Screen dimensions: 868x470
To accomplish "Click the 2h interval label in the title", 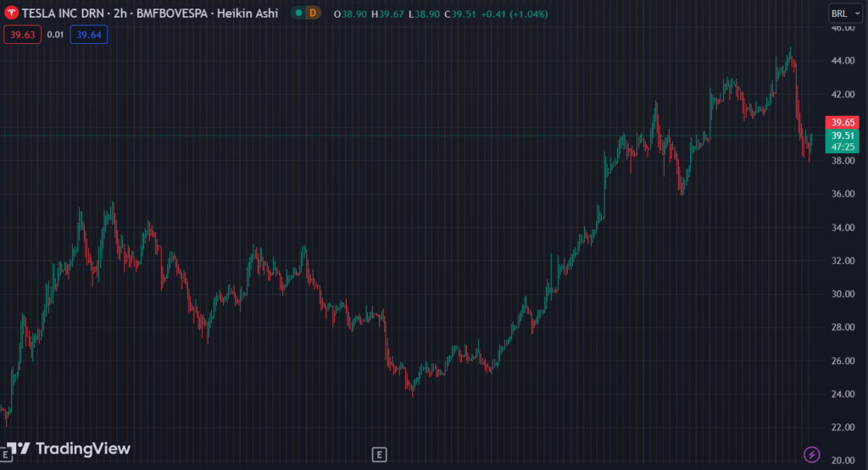I will (x=120, y=14).
